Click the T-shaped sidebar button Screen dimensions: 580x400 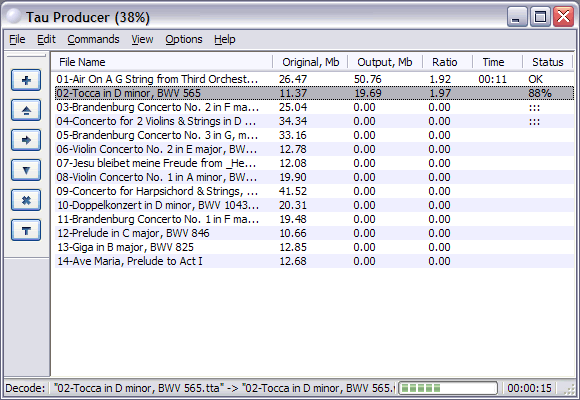[26, 231]
